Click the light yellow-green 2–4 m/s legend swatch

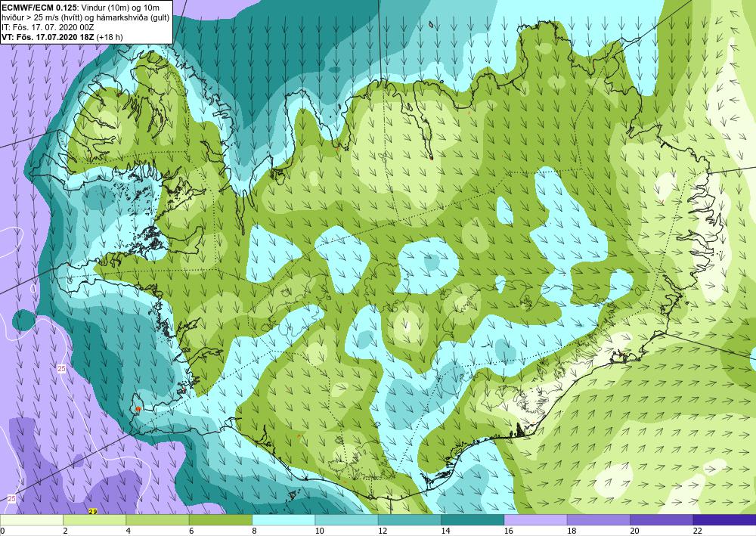pyautogui.click(x=94, y=520)
